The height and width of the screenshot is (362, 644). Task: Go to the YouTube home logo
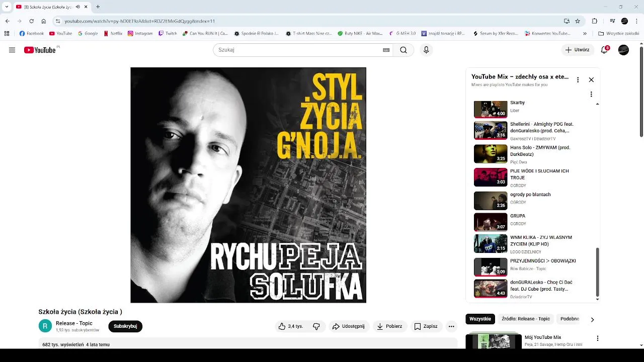[40, 50]
